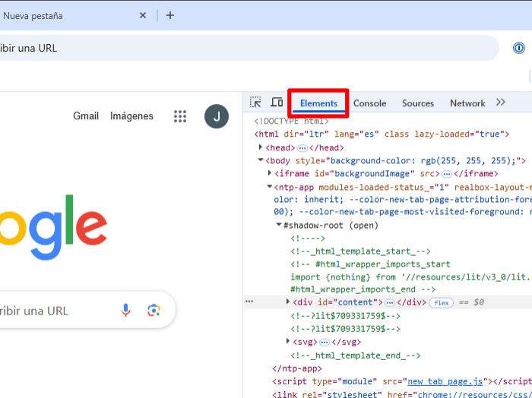Switch to the Network tab
This screenshot has height=398, width=532.
click(x=467, y=103)
